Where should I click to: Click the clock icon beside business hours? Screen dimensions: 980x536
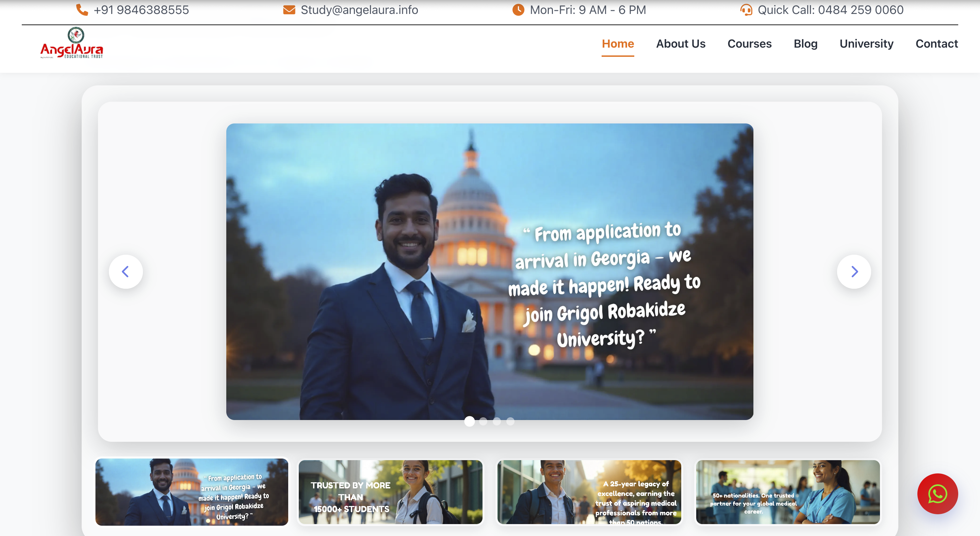518,10
